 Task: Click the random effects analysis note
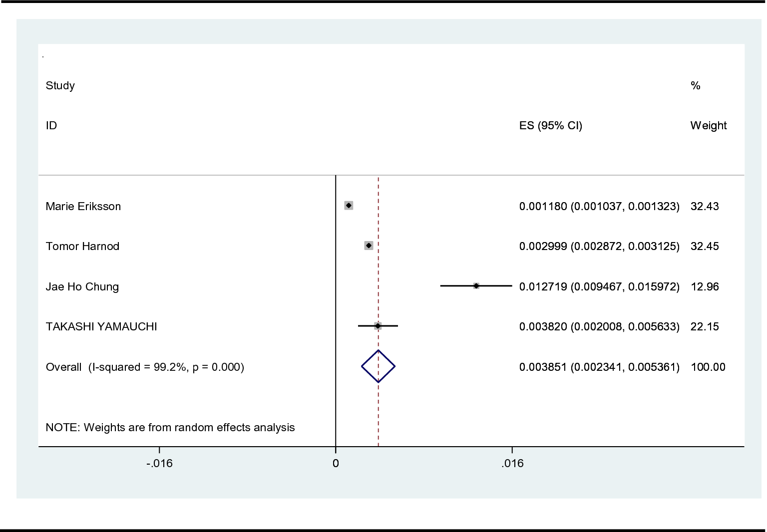pyautogui.click(x=170, y=428)
